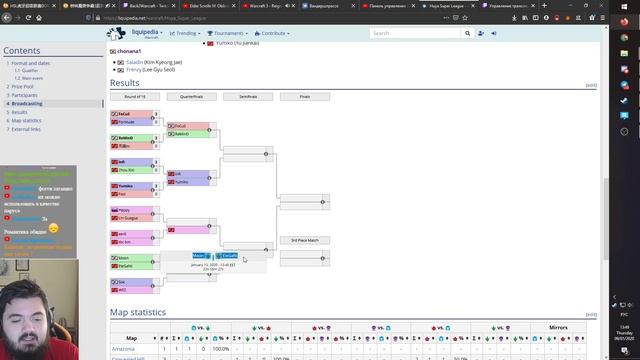The height and width of the screenshot is (360, 640).
Task: Open browser Home page icon
Action: click(x=39, y=18)
